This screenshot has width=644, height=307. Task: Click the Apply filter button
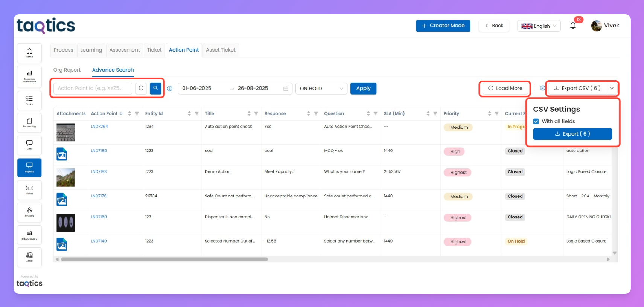click(363, 88)
